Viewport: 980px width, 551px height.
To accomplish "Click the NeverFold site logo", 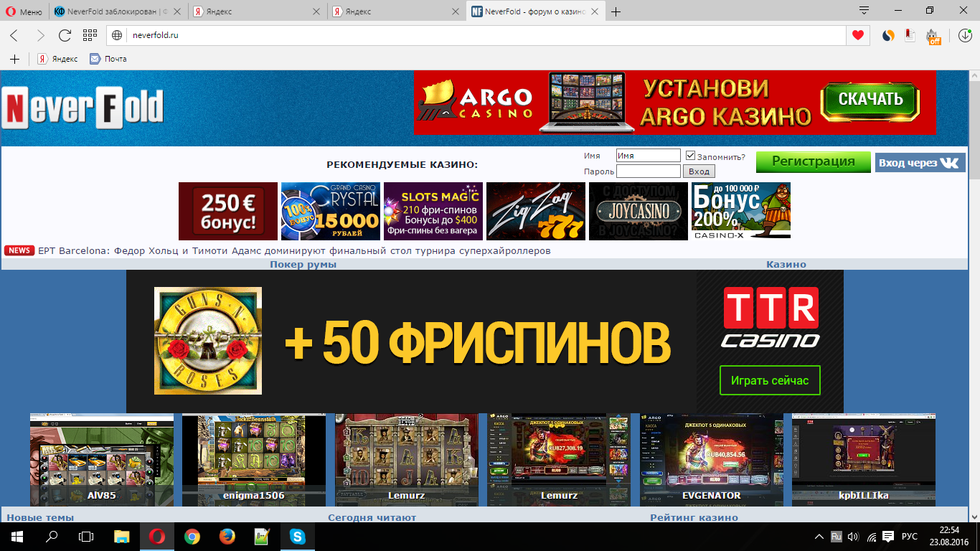I will click(x=83, y=108).
